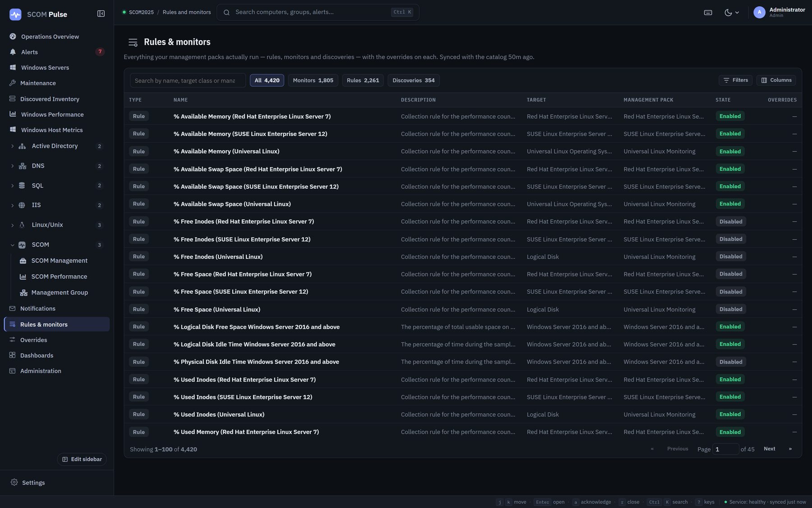Screen dimensions: 812x508
Task: Switch to Rules 2,261 tab
Action: tap(363, 80)
